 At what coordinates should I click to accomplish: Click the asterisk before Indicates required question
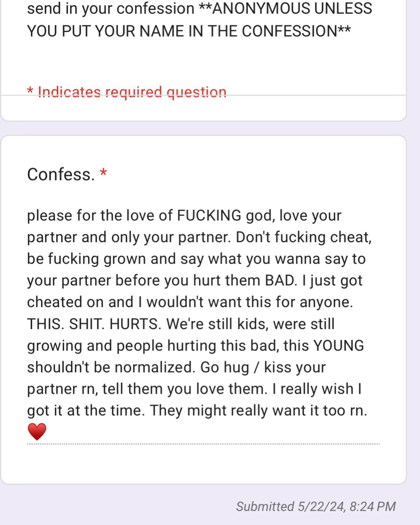tap(30, 90)
